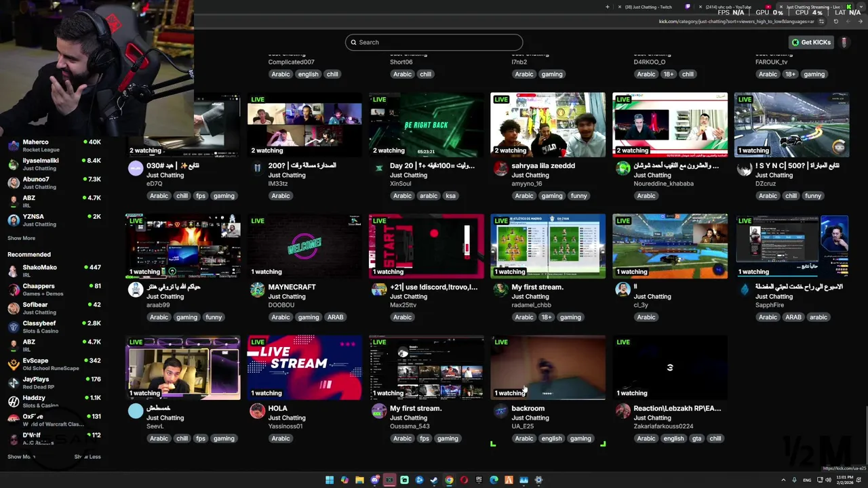Click the Yassinoss01 streamer avatar
Image resolution: width=868 pixels, height=488 pixels.
click(257, 412)
